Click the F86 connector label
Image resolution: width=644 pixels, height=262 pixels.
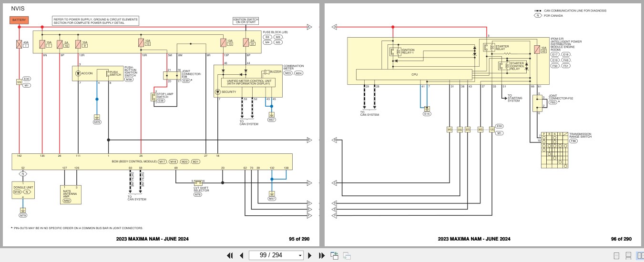pos(574,142)
